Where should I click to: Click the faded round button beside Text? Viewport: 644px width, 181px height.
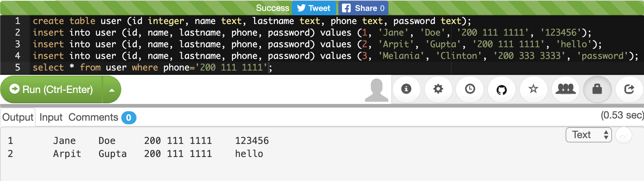tap(624, 136)
